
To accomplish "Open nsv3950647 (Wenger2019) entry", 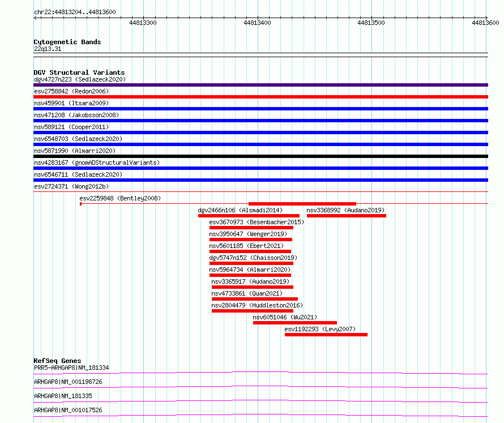I will coord(248,234).
